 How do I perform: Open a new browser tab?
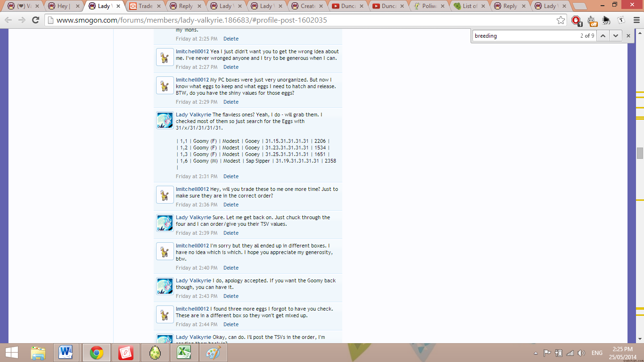pos(579,6)
